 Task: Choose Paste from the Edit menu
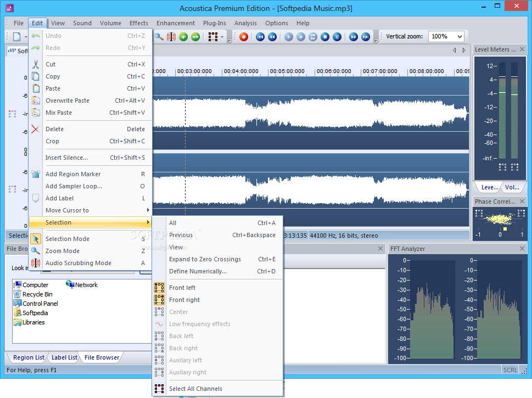(91, 88)
